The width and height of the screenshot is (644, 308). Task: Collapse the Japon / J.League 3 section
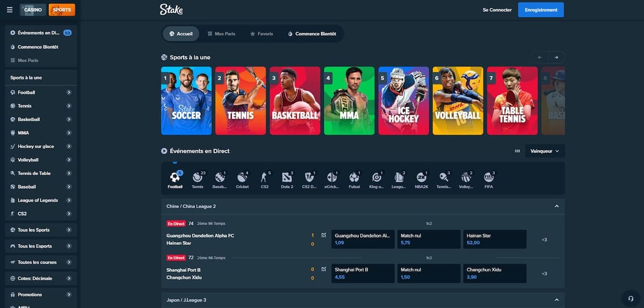pyautogui.click(x=557, y=300)
